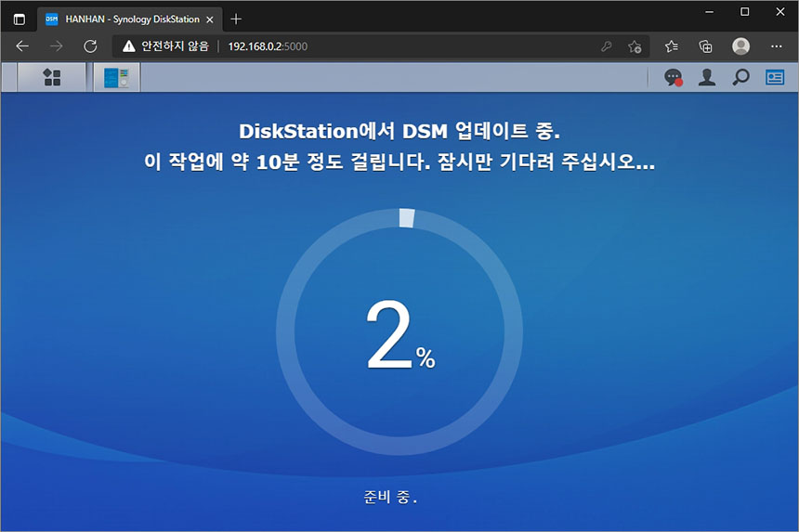Click the circular update progress ring

pos(399,331)
